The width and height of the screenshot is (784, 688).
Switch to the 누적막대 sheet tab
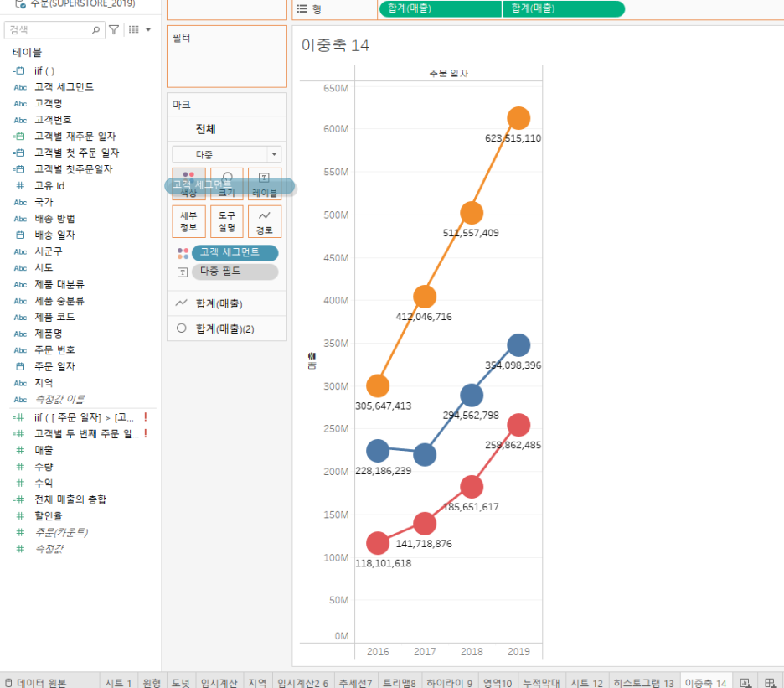(x=541, y=682)
